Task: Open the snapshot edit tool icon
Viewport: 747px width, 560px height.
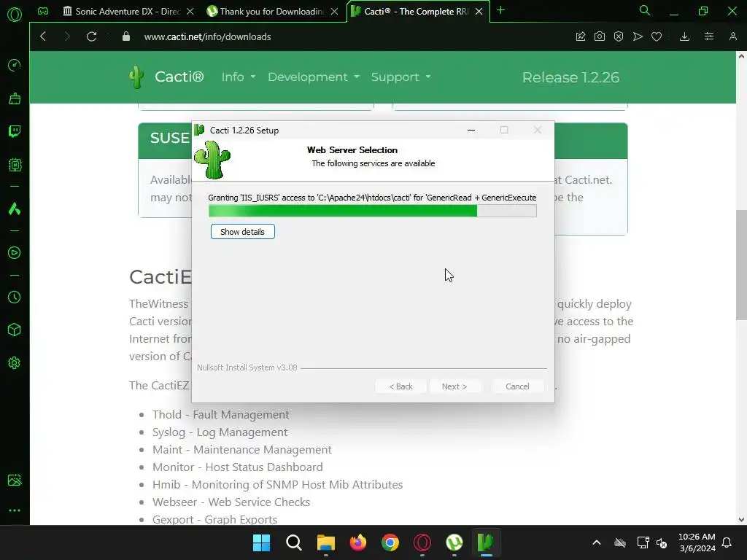Action: tap(580, 36)
